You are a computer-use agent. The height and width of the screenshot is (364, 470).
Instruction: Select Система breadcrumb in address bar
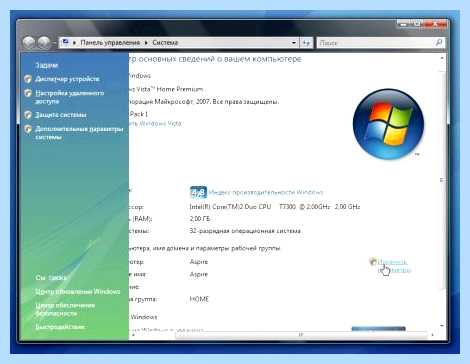[x=165, y=43]
